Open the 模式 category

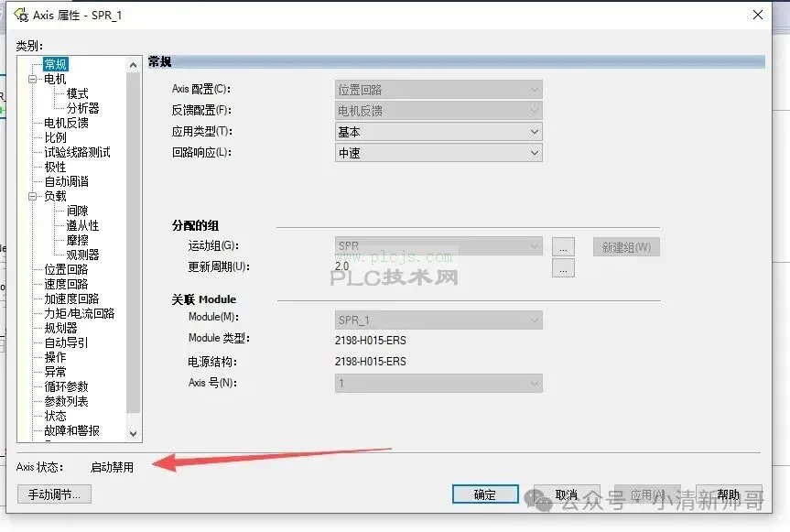77,93
